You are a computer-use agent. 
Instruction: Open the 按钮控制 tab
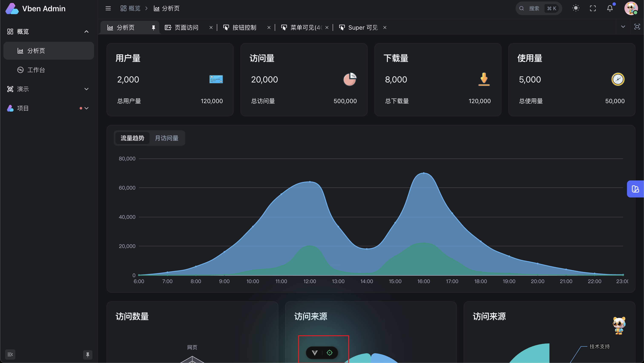click(244, 27)
